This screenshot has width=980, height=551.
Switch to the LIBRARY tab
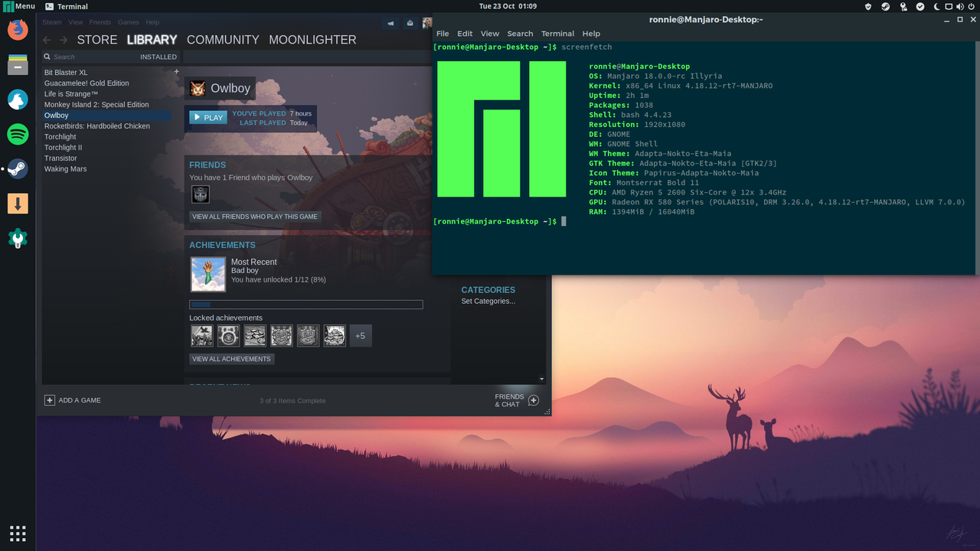click(152, 40)
